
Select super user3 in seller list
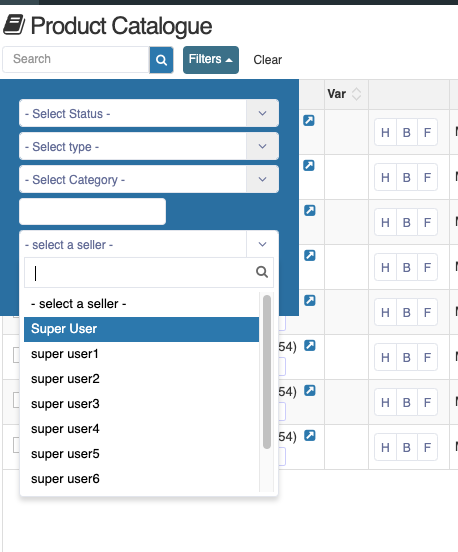click(142, 404)
